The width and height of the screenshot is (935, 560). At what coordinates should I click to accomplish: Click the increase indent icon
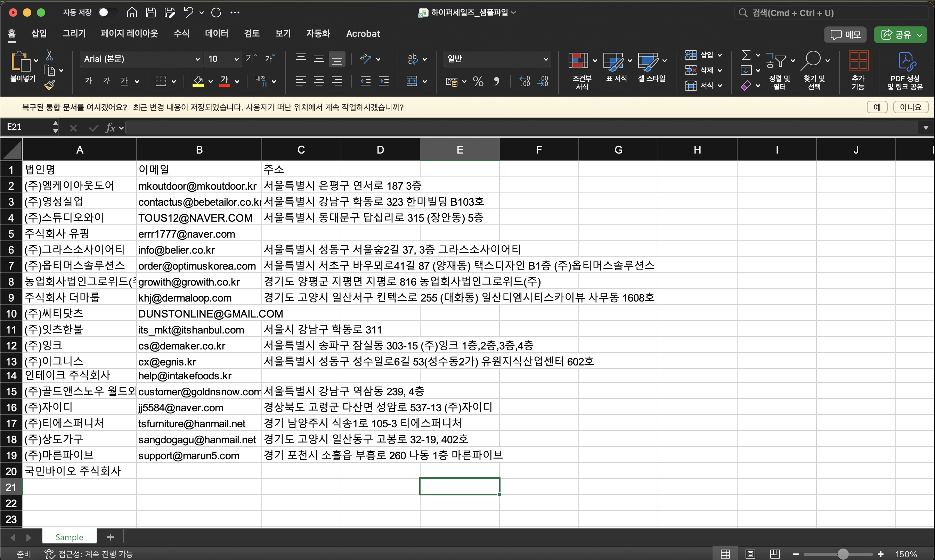point(384,81)
